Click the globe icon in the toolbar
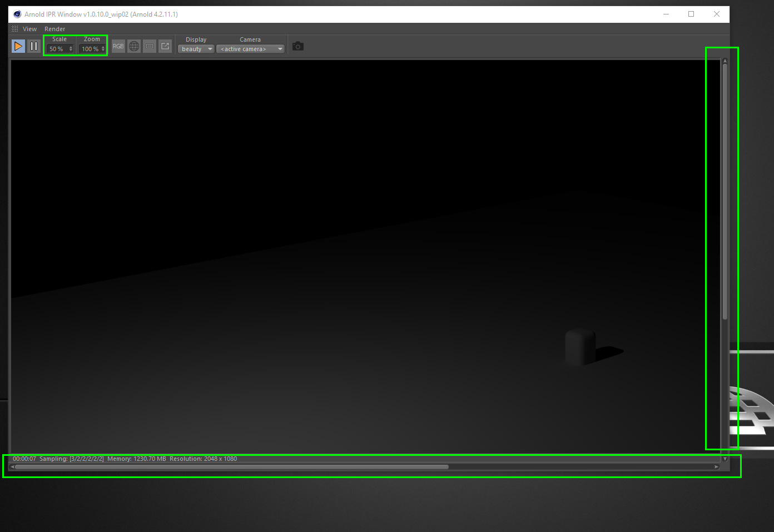Screen dimensions: 774x532 tap(134, 46)
